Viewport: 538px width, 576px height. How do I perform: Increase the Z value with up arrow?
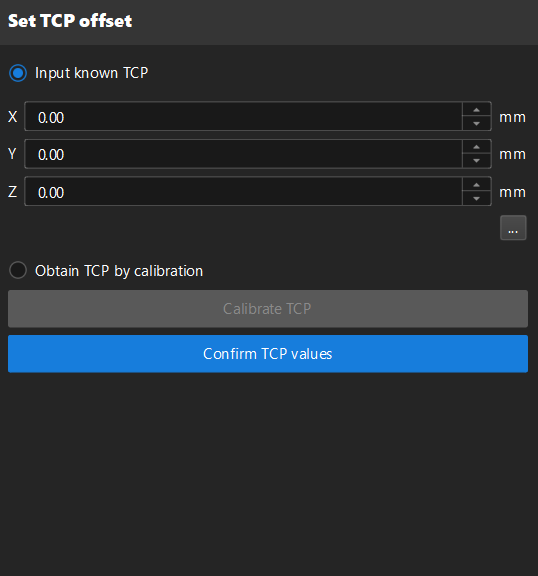[x=476, y=184]
